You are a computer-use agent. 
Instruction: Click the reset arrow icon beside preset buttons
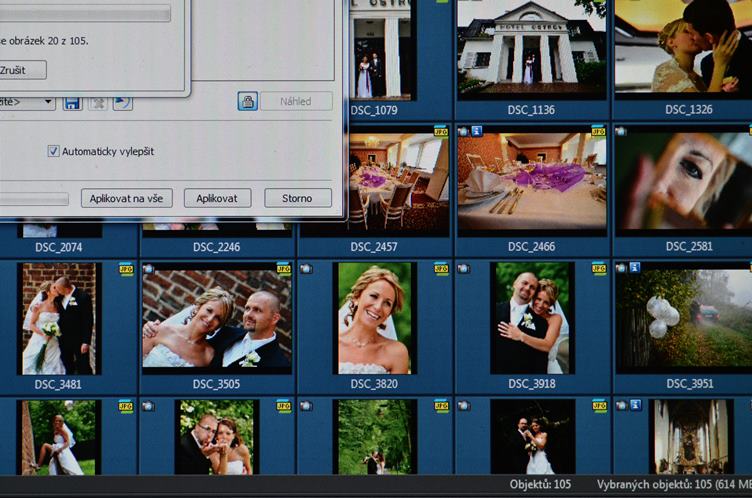click(x=123, y=102)
